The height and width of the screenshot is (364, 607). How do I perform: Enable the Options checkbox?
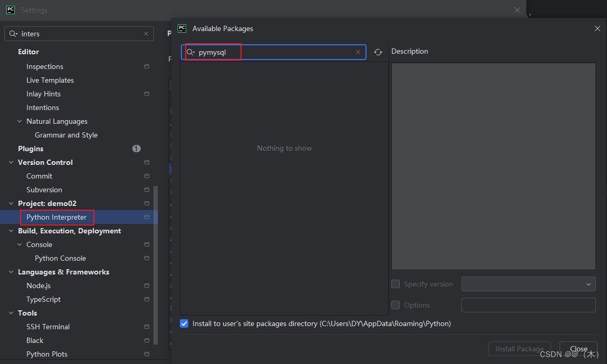point(396,305)
